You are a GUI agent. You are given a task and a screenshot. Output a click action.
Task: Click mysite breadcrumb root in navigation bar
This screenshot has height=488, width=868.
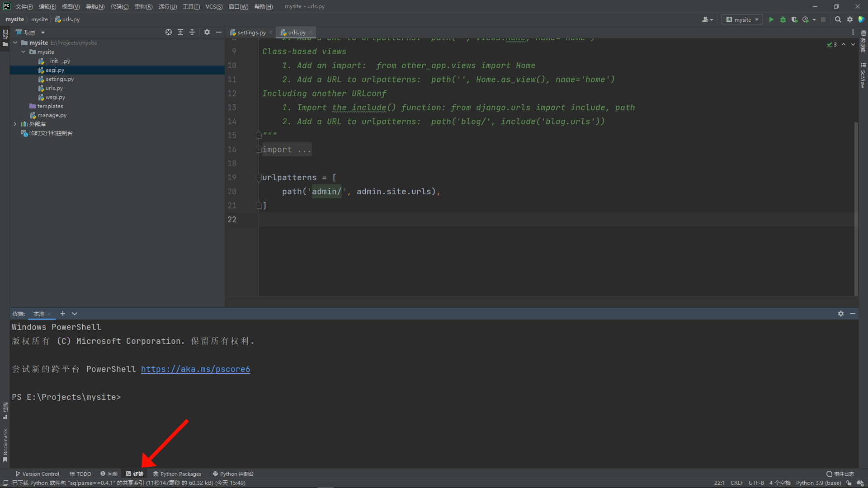point(14,19)
